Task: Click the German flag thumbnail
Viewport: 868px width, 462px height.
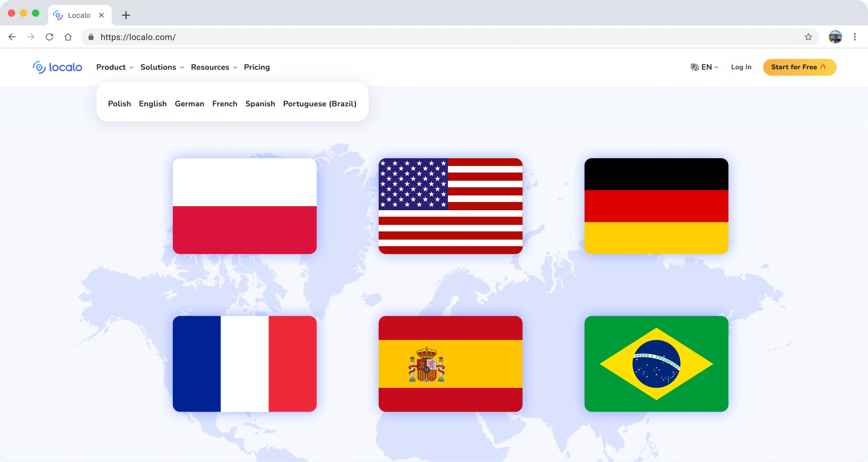Action: coord(656,206)
